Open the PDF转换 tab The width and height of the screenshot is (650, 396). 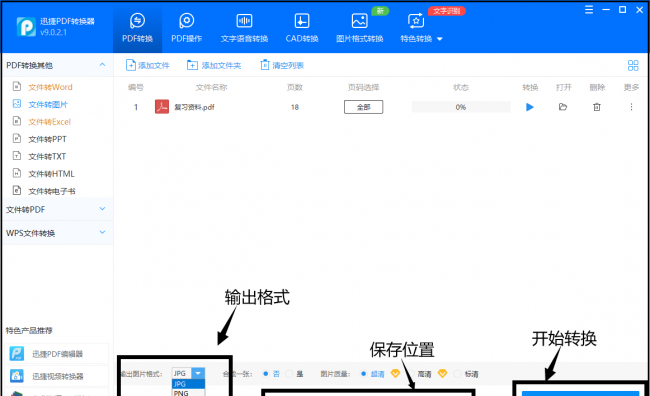pos(137,28)
